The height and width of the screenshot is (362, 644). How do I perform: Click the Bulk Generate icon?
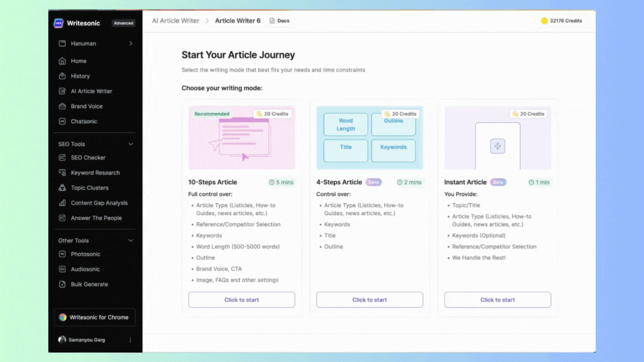[x=62, y=284]
